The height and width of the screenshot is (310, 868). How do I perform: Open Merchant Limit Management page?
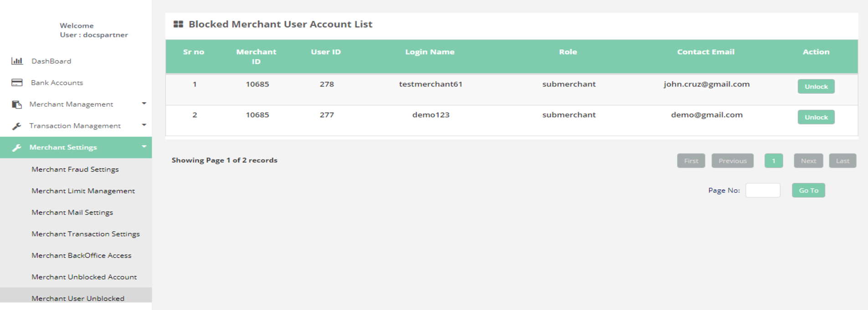coord(83,191)
